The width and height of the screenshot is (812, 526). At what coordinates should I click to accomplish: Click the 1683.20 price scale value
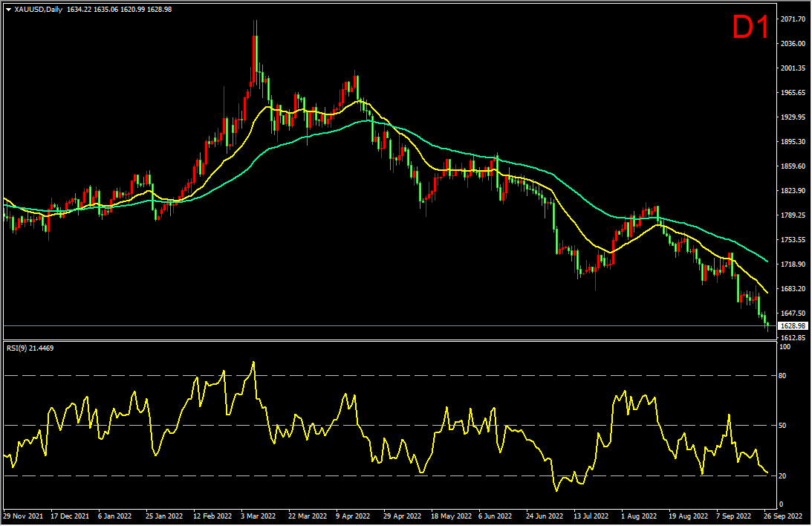(x=793, y=288)
